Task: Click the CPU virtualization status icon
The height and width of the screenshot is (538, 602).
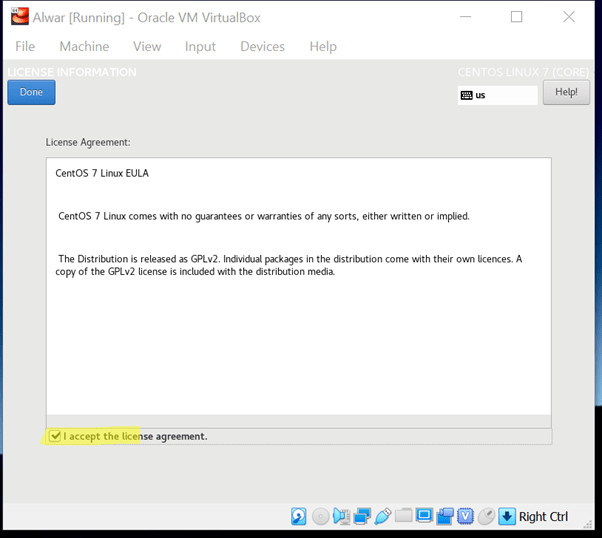Action: (x=466, y=516)
